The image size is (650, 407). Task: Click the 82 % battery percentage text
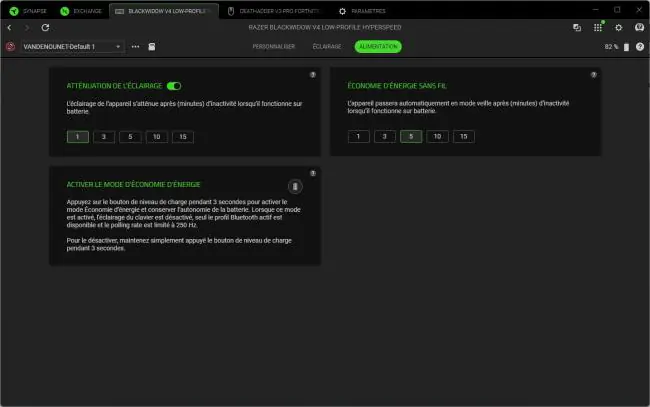click(611, 47)
